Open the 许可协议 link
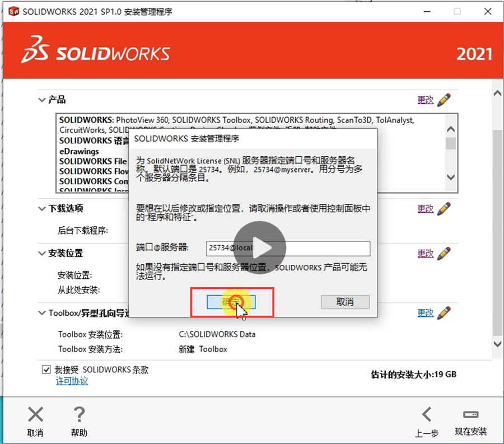This screenshot has width=504, height=444. click(72, 381)
